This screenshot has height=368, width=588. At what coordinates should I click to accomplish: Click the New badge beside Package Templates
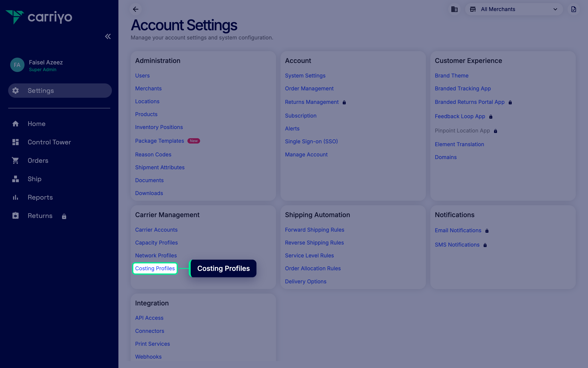[194, 141]
